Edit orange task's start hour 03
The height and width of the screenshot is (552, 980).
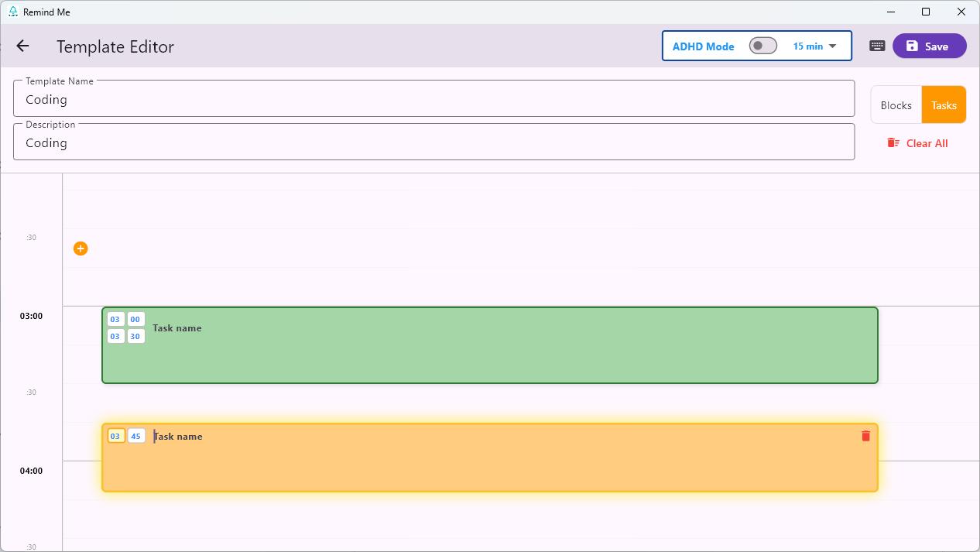coord(115,436)
